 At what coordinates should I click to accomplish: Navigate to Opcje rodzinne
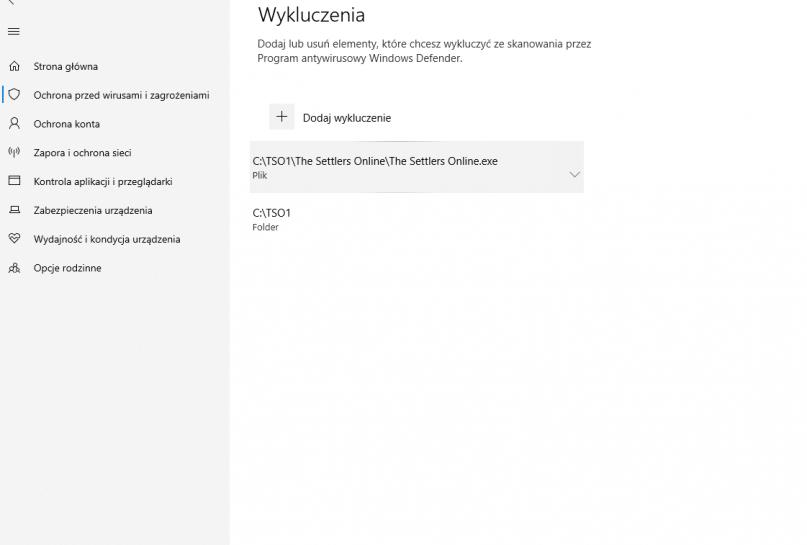click(x=67, y=268)
